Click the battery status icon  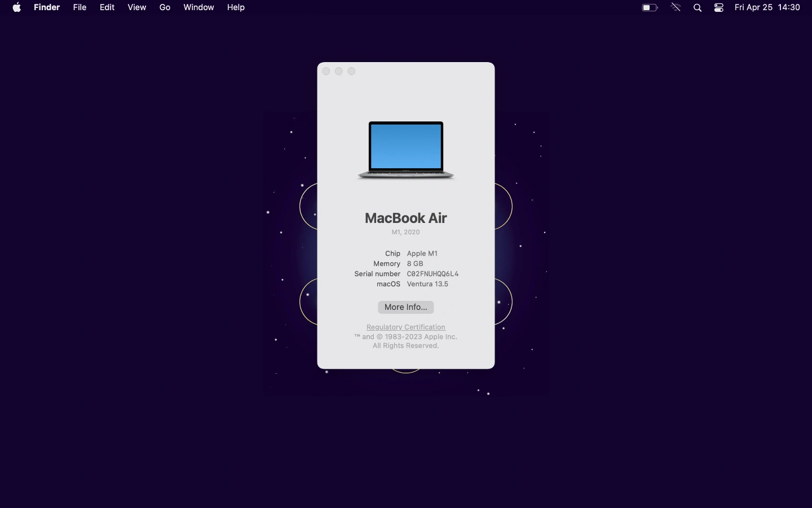(650, 7)
